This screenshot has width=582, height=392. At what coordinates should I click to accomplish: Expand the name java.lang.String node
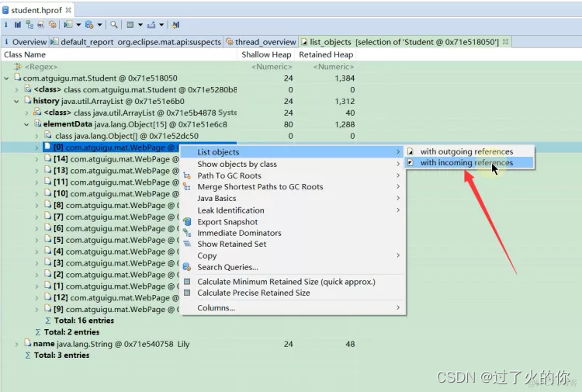coord(16,344)
